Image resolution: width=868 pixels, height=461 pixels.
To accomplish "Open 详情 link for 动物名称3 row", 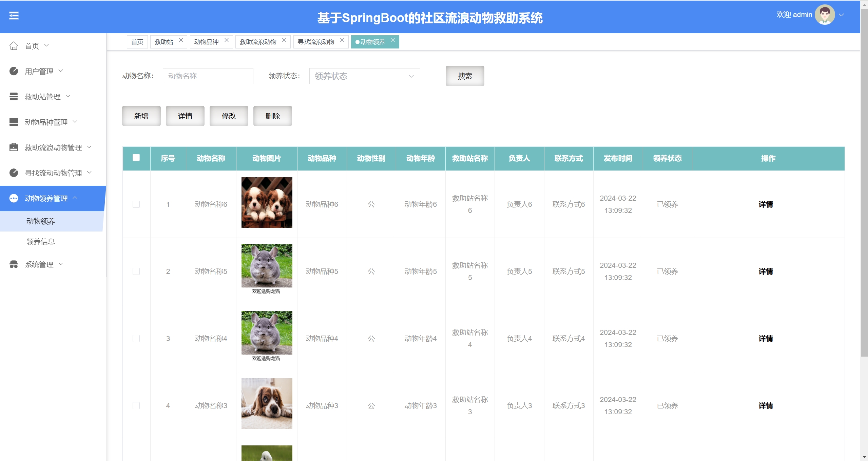I will pos(766,406).
